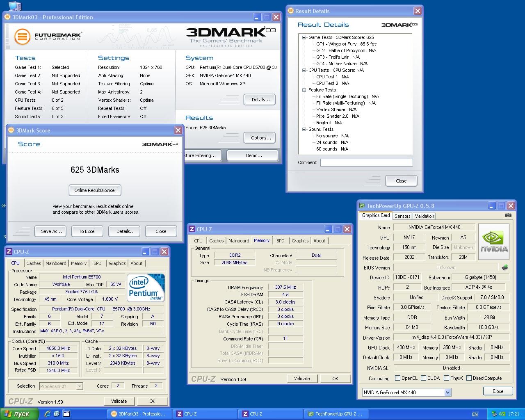Viewport: 525px width, 420px height.
Task: Collapse CPU Tests tree node
Action: click(304, 70)
